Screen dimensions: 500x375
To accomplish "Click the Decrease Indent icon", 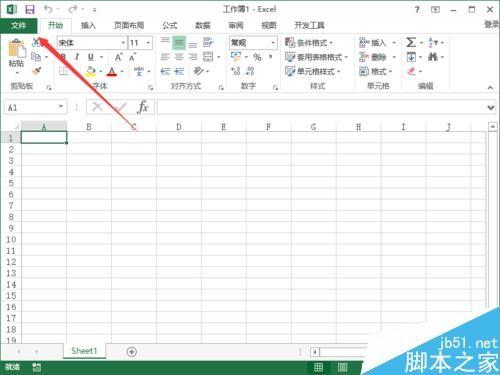I will [x=165, y=71].
